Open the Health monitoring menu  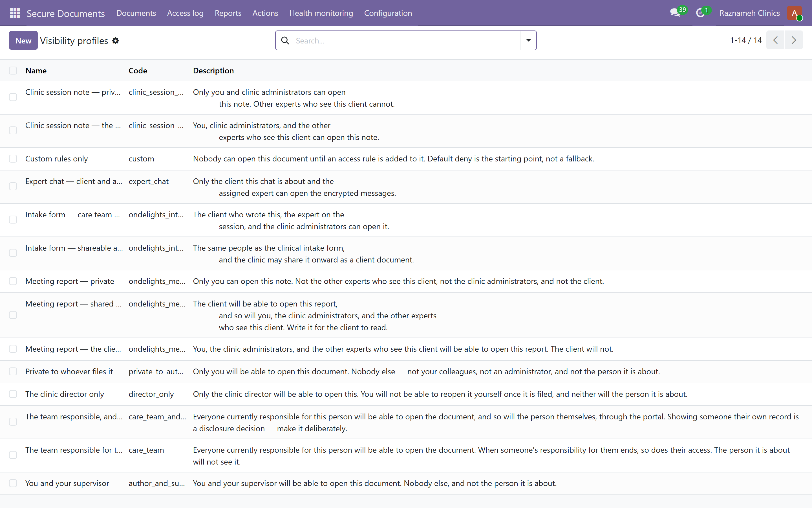pos(321,13)
